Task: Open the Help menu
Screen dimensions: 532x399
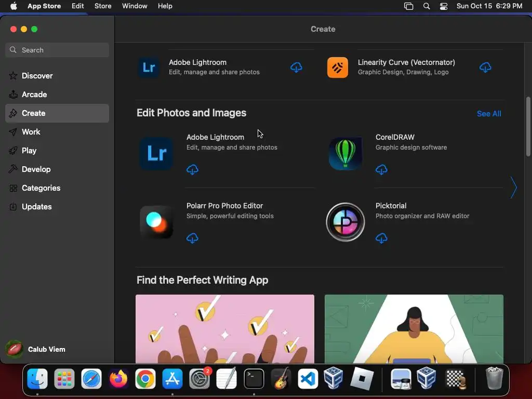Action: [x=165, y=6]
